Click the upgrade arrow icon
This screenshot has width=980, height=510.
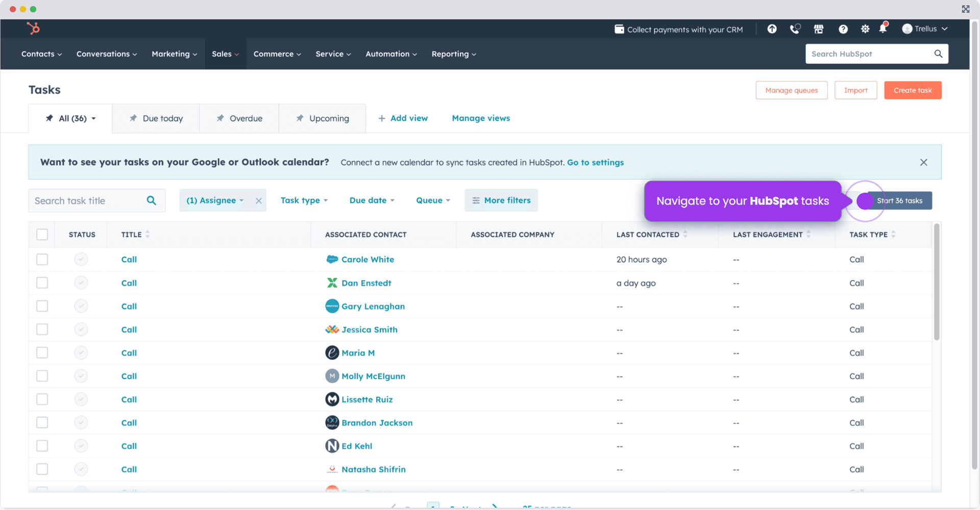click(772, 29)
